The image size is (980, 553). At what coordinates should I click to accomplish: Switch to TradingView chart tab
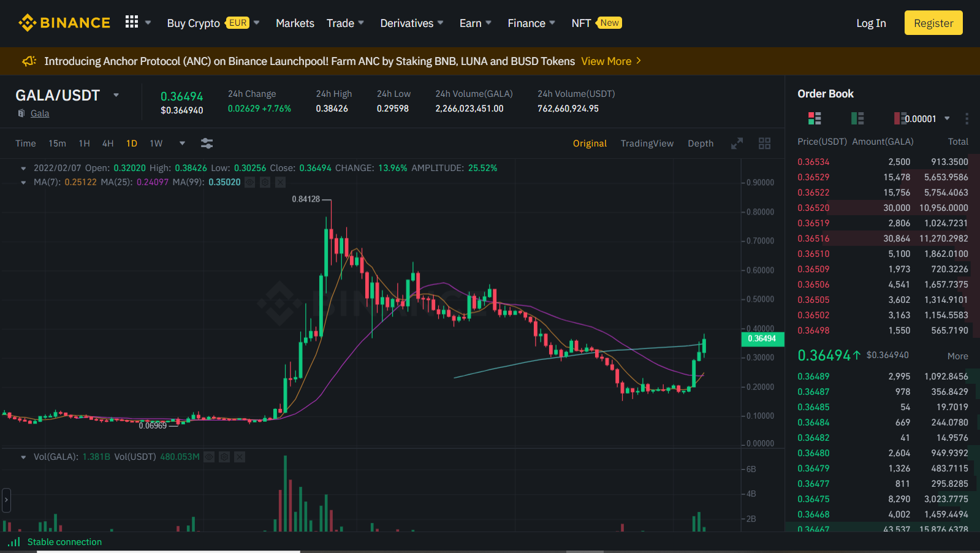pyautogui.click(x=647, y=143)
